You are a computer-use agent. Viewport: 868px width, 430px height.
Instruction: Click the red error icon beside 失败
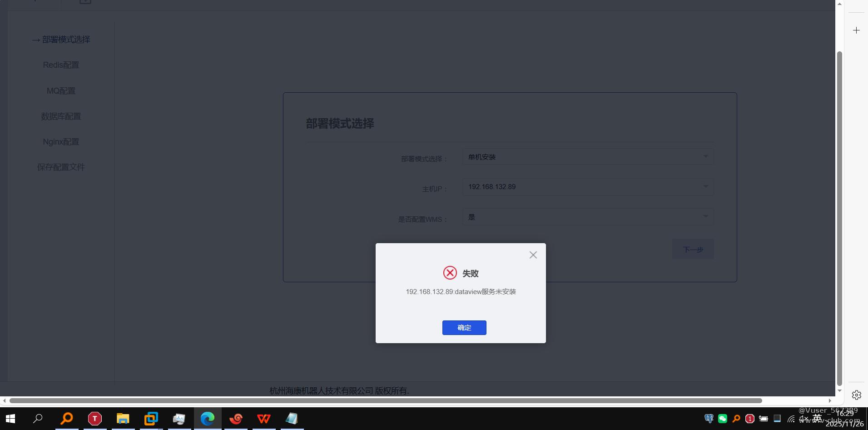point(450,273)
